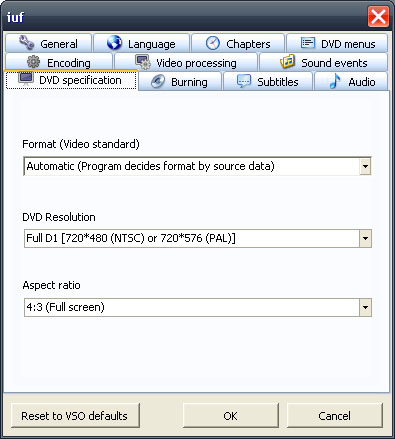The height and width of the screenshot is (439, 395).
Task: Click the Automatic format combo box field
Action: 197,166
